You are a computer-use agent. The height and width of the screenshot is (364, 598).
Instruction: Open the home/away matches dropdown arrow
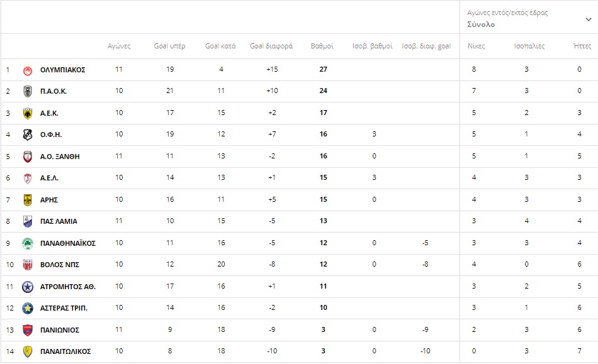(589, 19)
